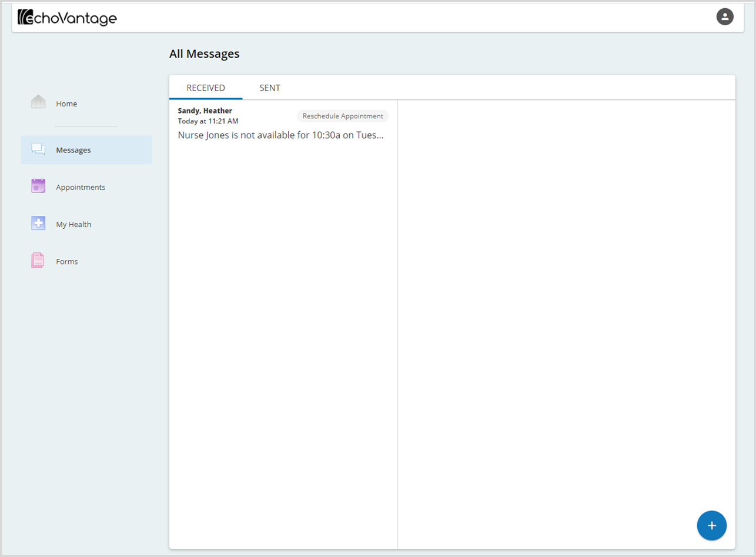Viewport: 756px width, 557px height.
Task: Click the echoVantage logo
Action: 67,18
